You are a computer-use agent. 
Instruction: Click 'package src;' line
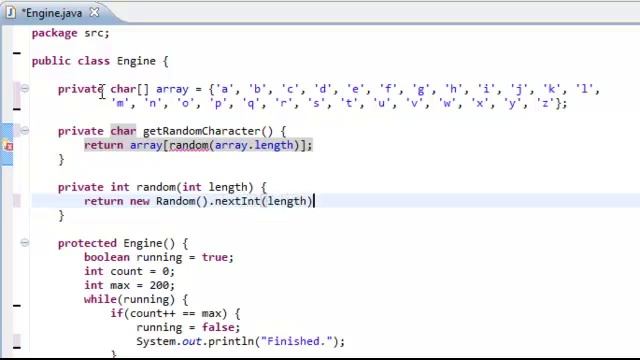(71, 33)
